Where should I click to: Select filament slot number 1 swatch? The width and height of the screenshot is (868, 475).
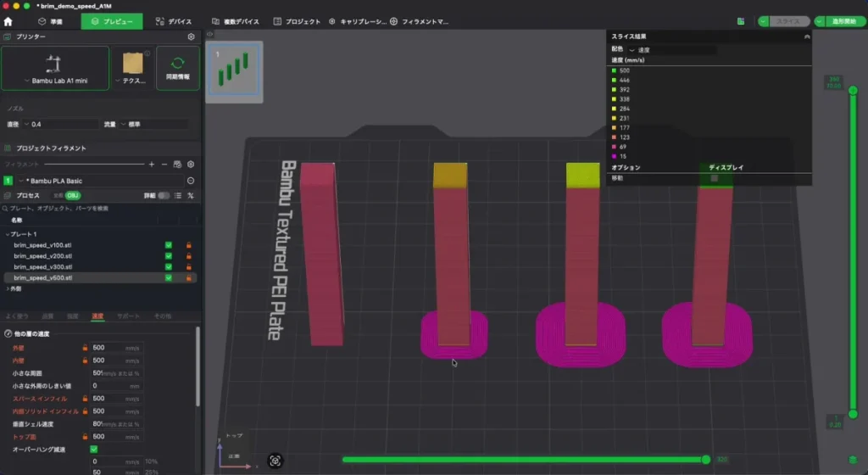click(8, 181)
